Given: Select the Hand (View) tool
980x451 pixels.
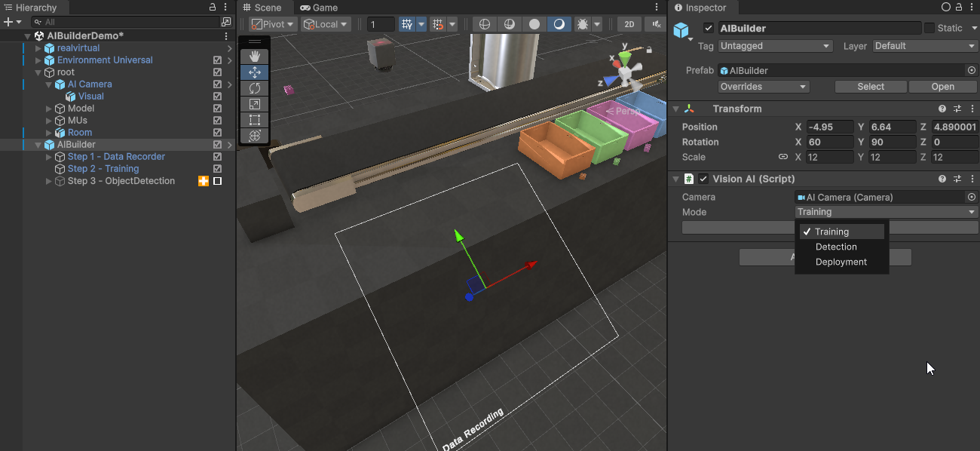Looking at the screenshot, I should click(x=255, y=57).
